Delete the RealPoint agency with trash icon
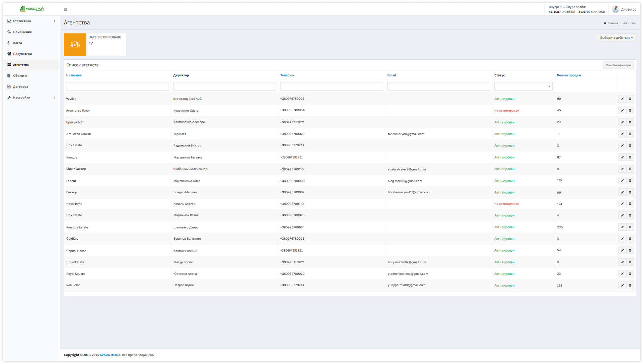 click(x=630, y=285)
